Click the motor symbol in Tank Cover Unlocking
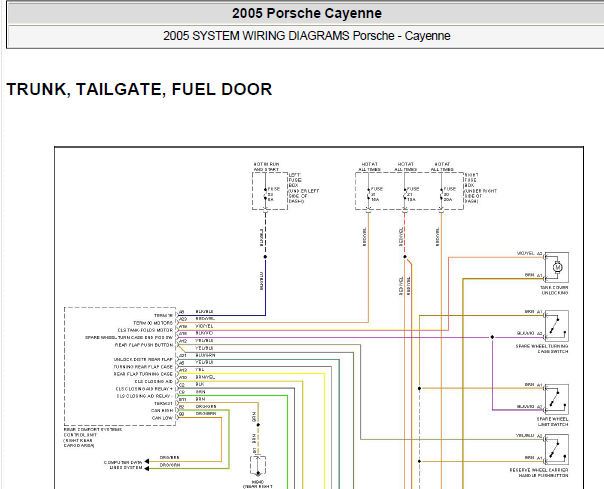This screenshot has width=604, height=489. 557,267
